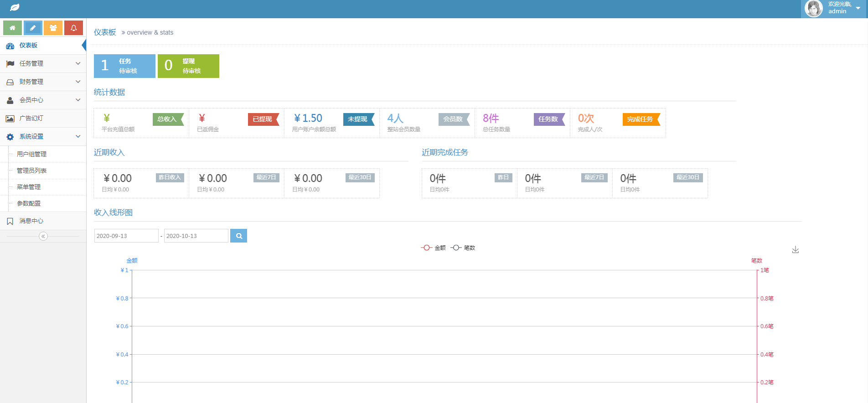Expand the 财务管理 menu
868x403 pixels.
coord(43,82)
